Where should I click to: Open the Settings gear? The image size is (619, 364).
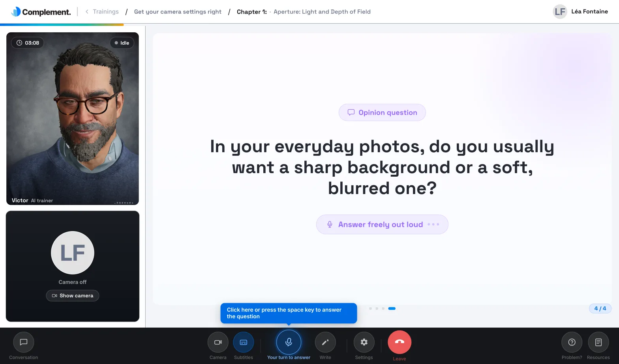(364, 342)
